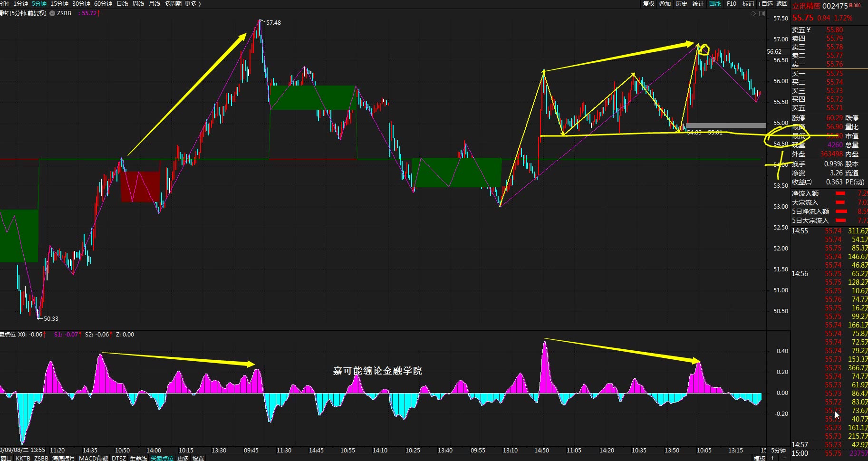
Task: Add stock via +自选
Action: [765, 3]
